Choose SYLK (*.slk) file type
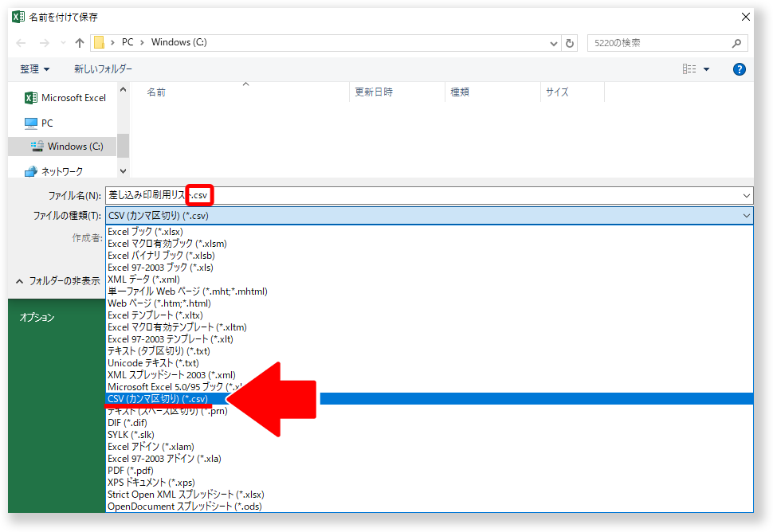Viewport: 773px width, 532px height. click(x=430, y=435)
